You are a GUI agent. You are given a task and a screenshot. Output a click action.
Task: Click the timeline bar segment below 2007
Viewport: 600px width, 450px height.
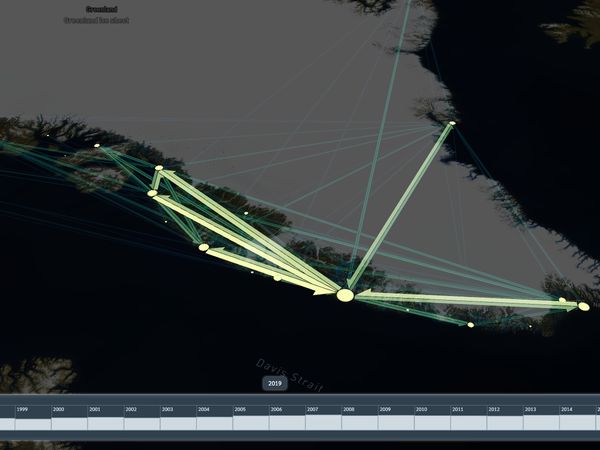[323, 424]
